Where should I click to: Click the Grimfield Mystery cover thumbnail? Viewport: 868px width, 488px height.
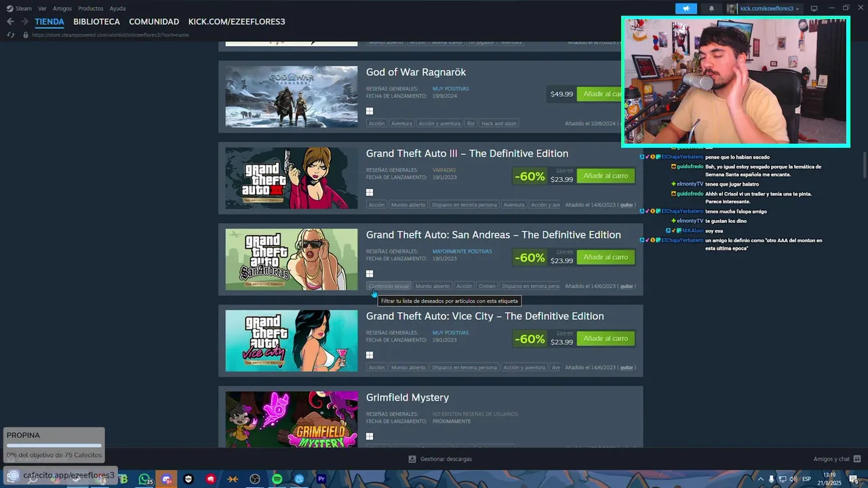tap(292, 419)
